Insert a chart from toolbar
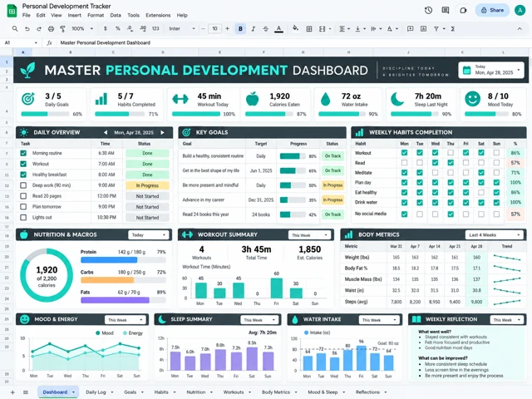 click(423, 29)
